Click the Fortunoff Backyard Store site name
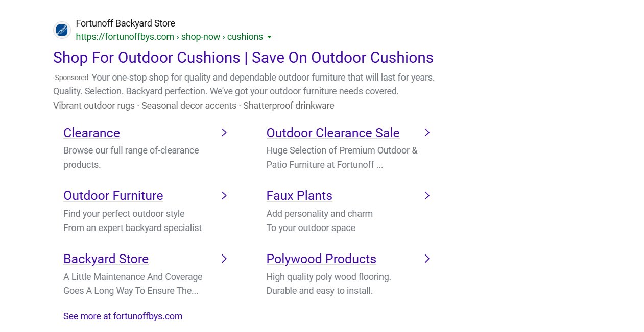This screenshot has height=332, width=644. click(125, 23)
